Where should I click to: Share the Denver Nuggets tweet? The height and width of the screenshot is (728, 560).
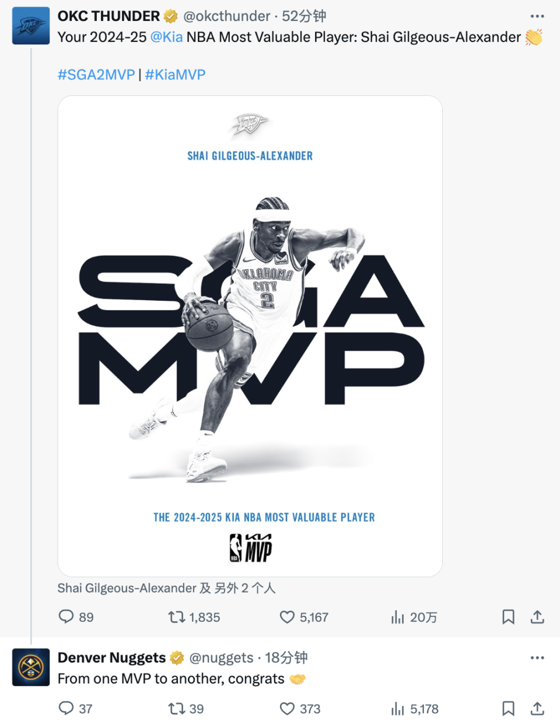pos(537,709)
